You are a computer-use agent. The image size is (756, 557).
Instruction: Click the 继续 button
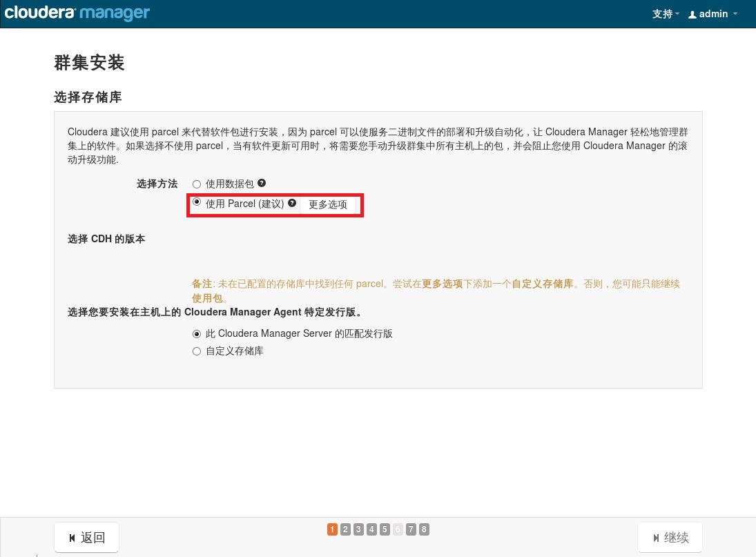tap(670, 537)
